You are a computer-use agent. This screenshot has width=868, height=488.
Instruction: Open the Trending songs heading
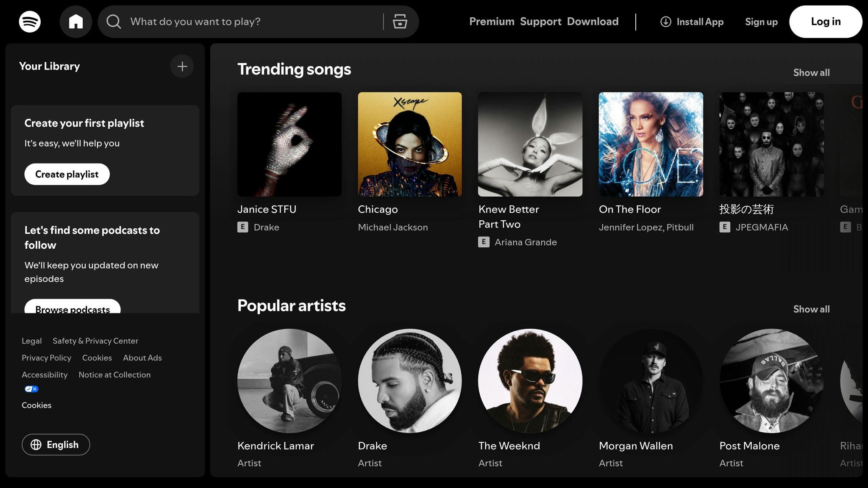coord(294,69)
